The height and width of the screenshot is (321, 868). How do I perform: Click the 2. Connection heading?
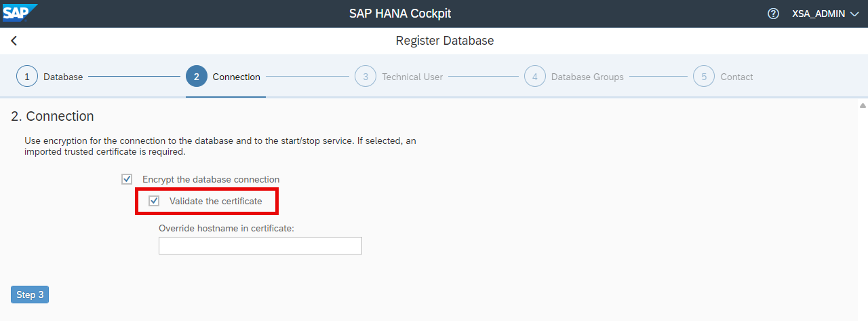click(x=52, y=116)
